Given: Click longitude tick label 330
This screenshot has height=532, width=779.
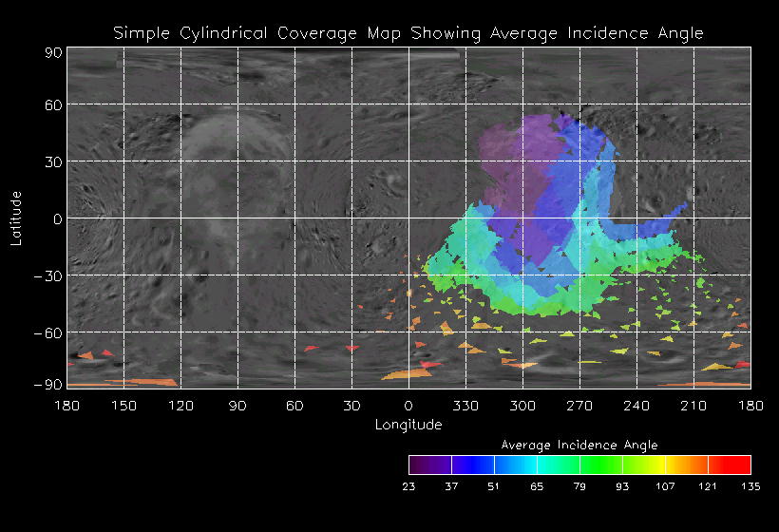Looking at the screenshot, I should coord(465,406).
